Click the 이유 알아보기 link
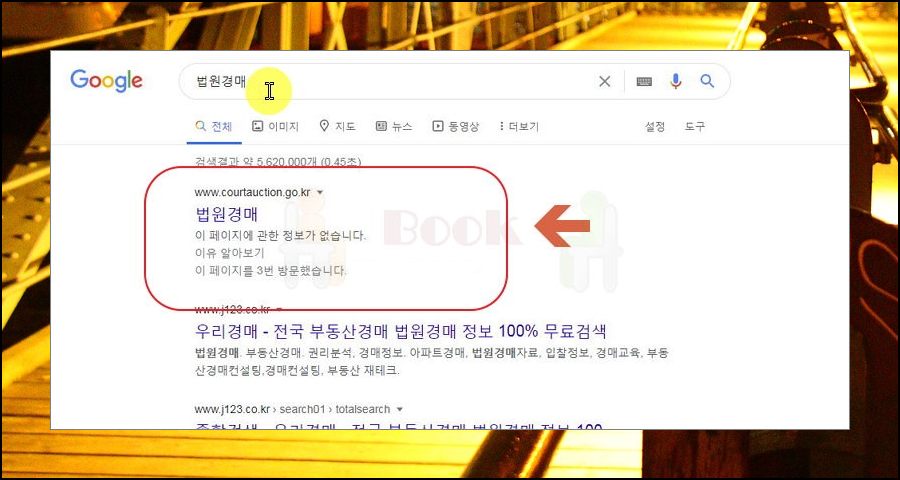 tap(230, 253)
